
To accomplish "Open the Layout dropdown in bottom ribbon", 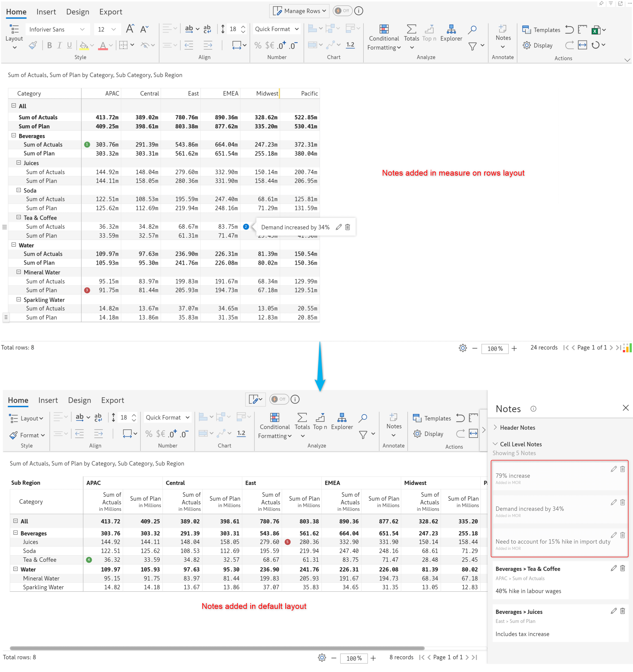I will coord(26,418).
